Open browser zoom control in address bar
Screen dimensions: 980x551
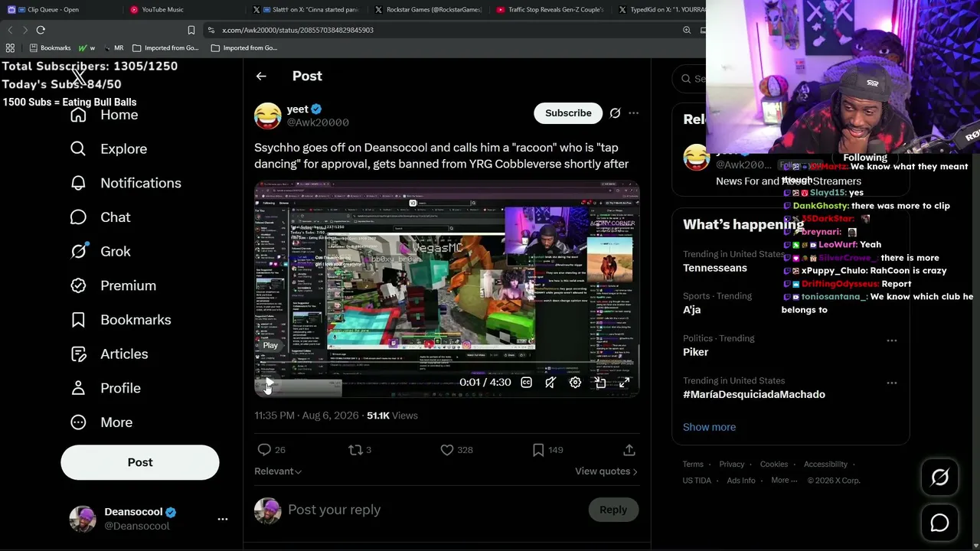tap(687, 30)
